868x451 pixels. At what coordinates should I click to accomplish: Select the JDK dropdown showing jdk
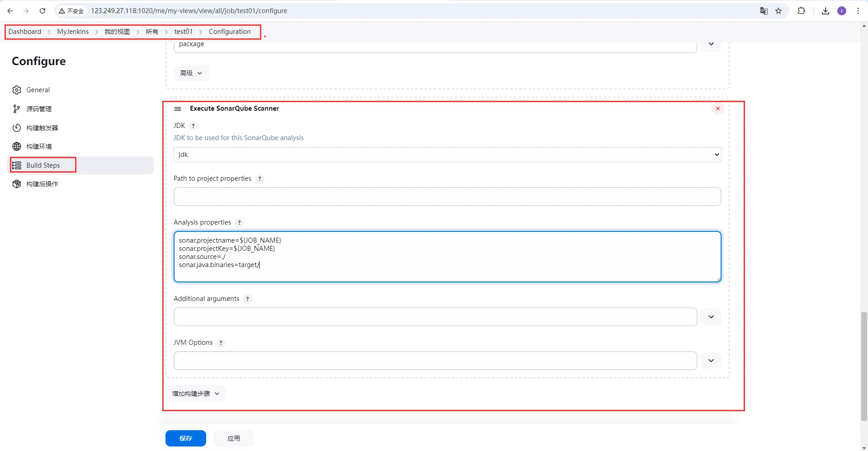pyautogui.click(x=447, y=155)
